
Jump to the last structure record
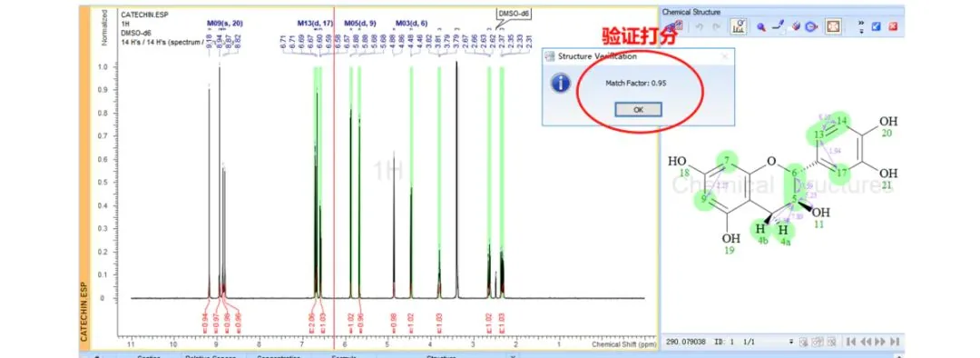coord(895,342)
